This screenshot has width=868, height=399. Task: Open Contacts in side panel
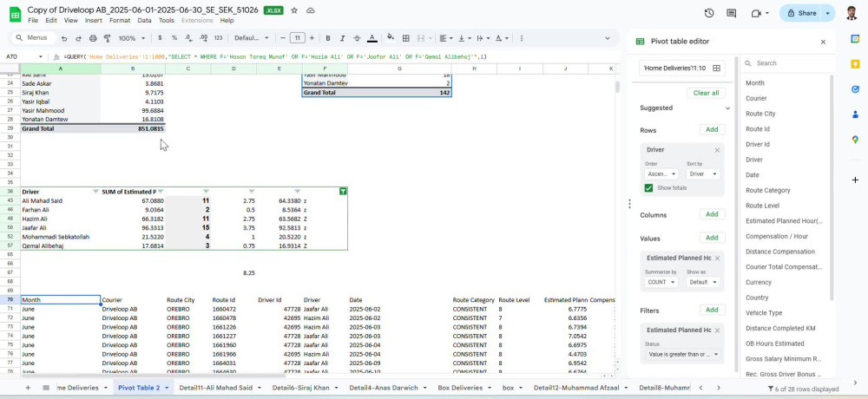tap(855, 114)
